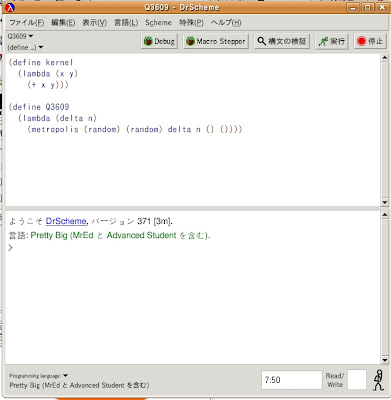Open the 編集(E) menu
This screenshot has height=400, width=391.
(x=63, y=23)
